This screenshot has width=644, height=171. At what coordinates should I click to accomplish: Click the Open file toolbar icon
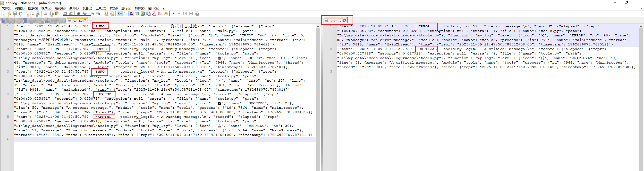9,14
